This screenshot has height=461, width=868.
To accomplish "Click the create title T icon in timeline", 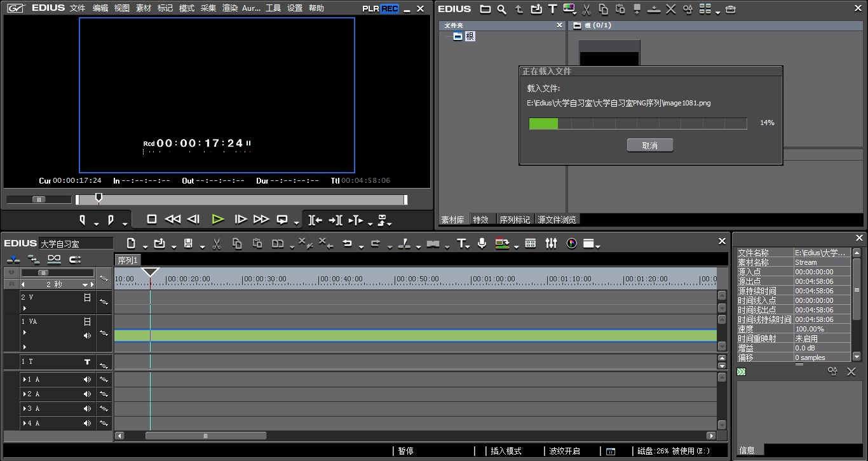I will 461,243.
